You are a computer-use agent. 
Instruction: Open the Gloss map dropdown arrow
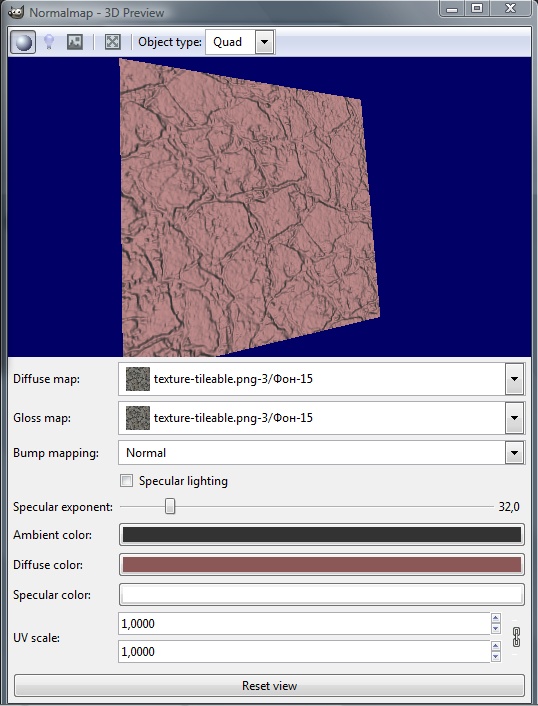point(514,418)
